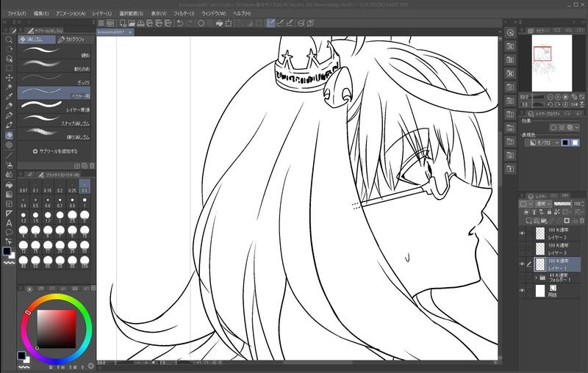Select the Eraser tool in tool palette

click(9, 135)
